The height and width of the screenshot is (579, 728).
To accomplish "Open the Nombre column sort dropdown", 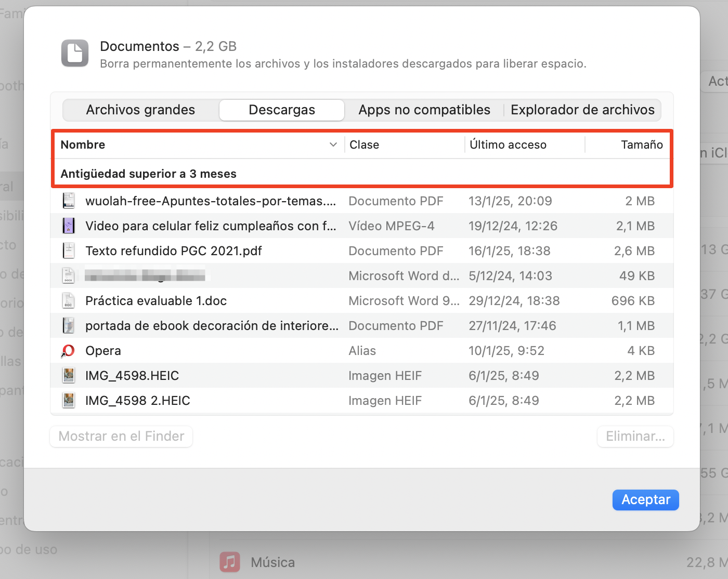I will click(x=333, y=144).
